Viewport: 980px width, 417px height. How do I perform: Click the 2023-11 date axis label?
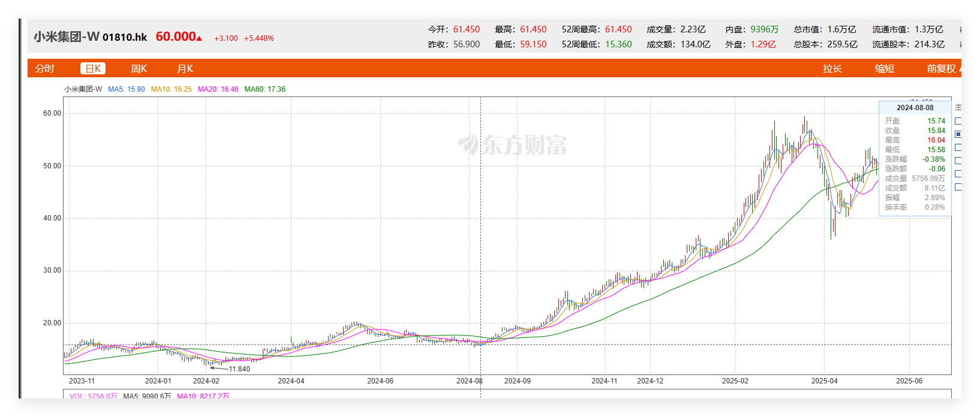pyautogui.click(x=82, y=381)
